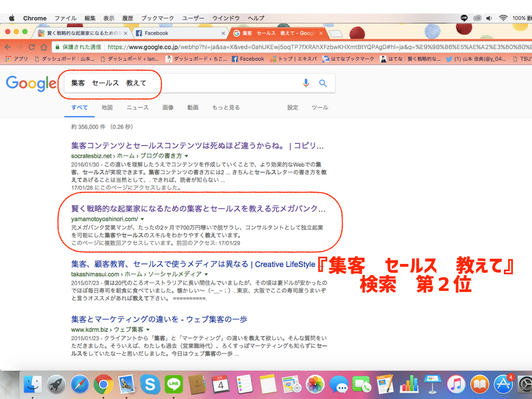Image resolution: width=532 pixels, height=399 pixels.
Task: Open Facebook bookmark in bookmarks bar
Action: [x=248, y=59]
